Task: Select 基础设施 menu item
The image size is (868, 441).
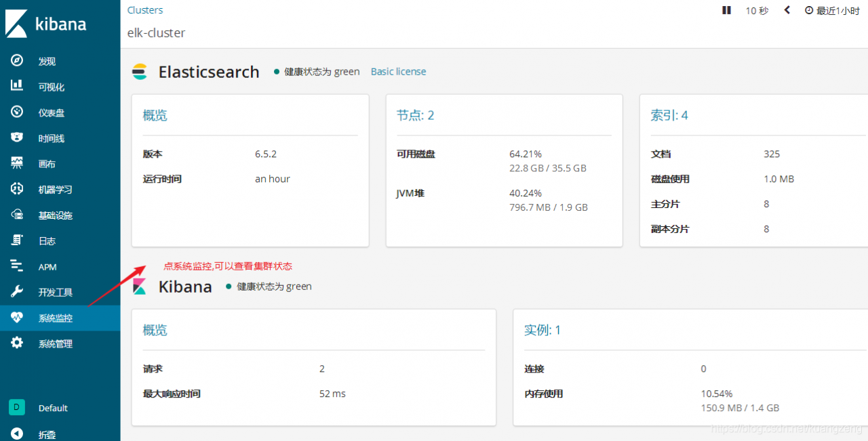Action: pyautogui.click(x=55, y=215)
